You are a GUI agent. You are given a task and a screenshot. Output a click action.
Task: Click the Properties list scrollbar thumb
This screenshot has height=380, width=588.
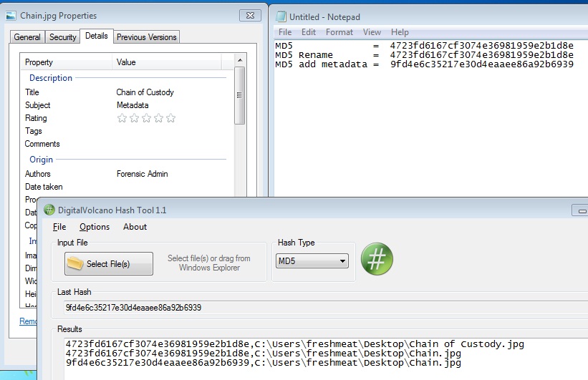240,95
